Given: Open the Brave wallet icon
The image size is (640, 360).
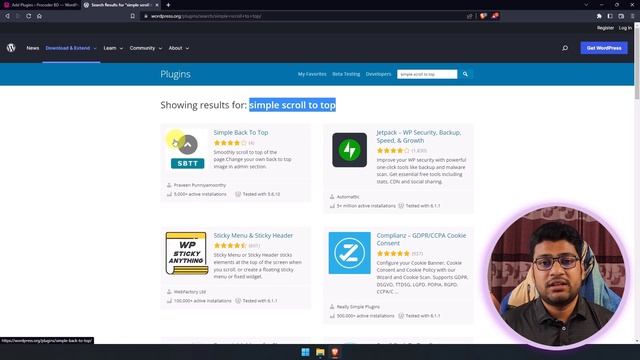Looking at the screenshot, I should point(621,16).
